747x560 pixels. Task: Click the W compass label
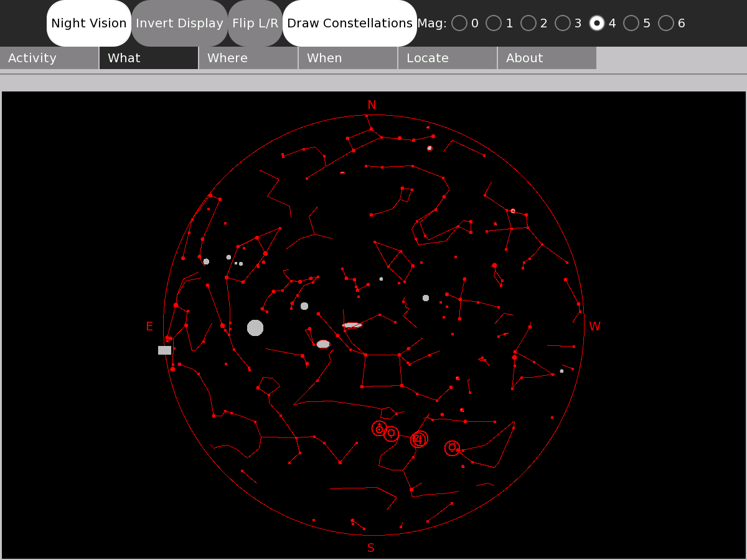pos(594,327)
